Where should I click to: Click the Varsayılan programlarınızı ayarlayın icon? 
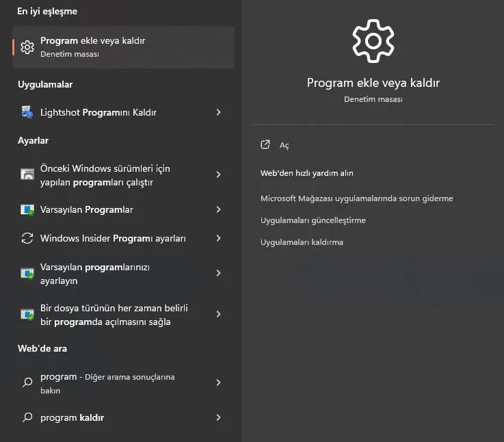point(27,273)
